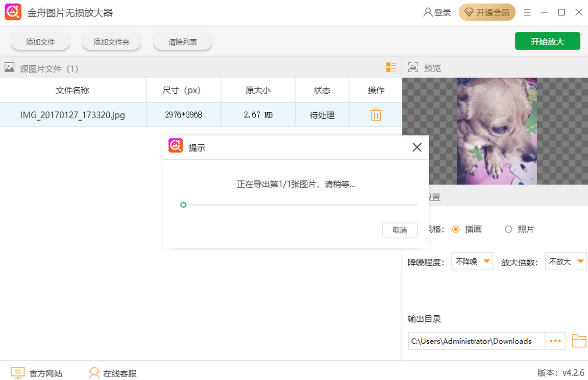Open online customer service icon
Screen dimensions: 588x380
click(x=94, y=373)
